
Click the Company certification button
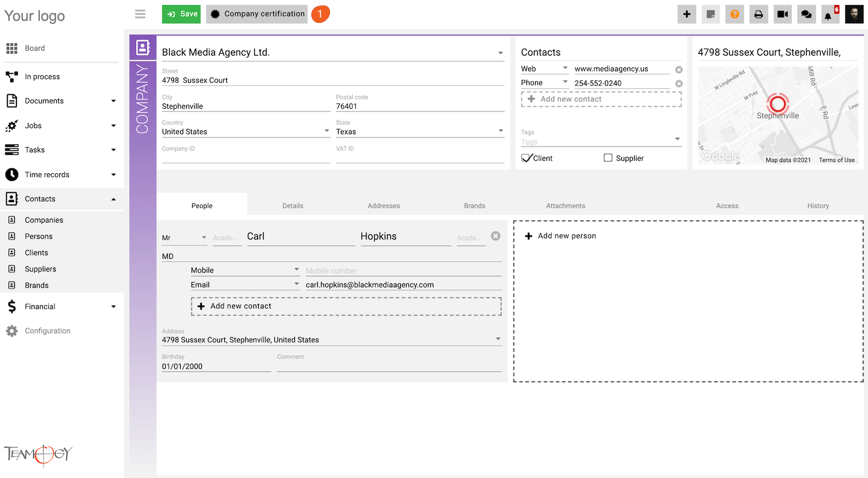258,14
